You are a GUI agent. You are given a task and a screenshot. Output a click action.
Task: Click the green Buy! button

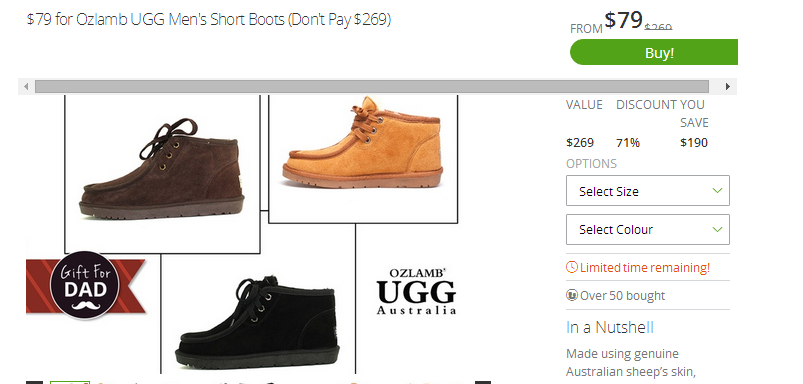coord(654,52)
